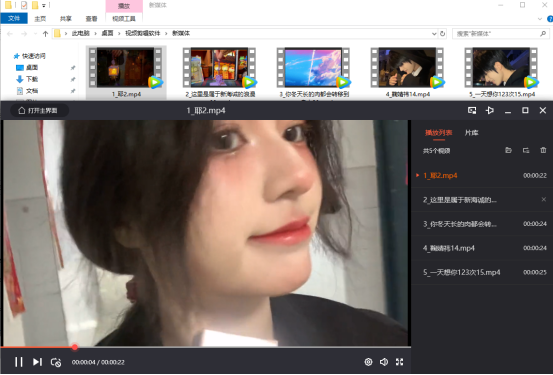Navigate to 此电脑 in breadcrumb

tap(80, 34)
